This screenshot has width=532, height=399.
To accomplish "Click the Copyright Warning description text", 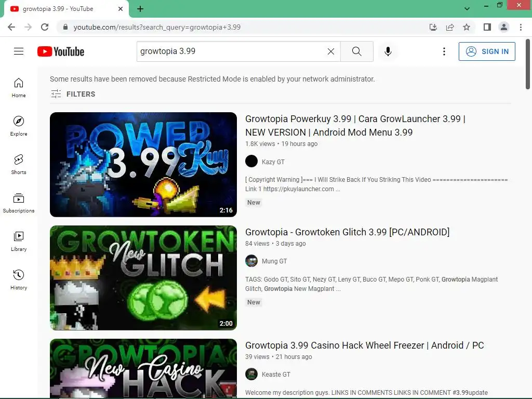I will coord(376,184).
